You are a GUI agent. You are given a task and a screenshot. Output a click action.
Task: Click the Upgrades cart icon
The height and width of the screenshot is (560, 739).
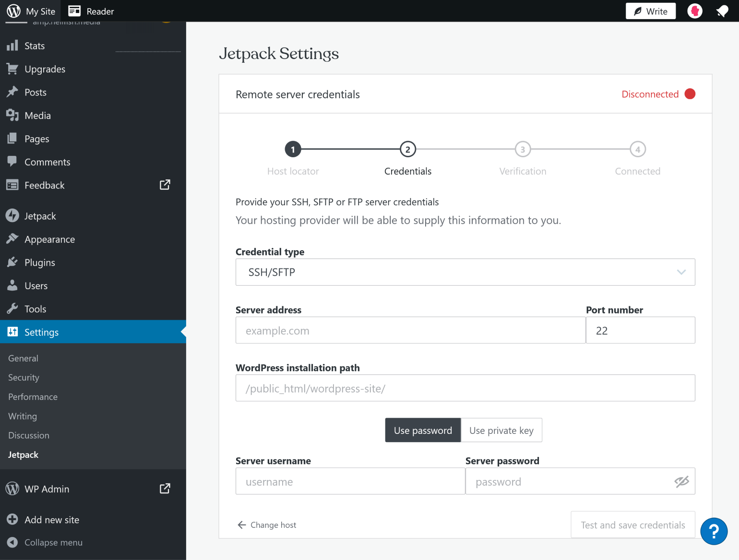coord(12,69)
